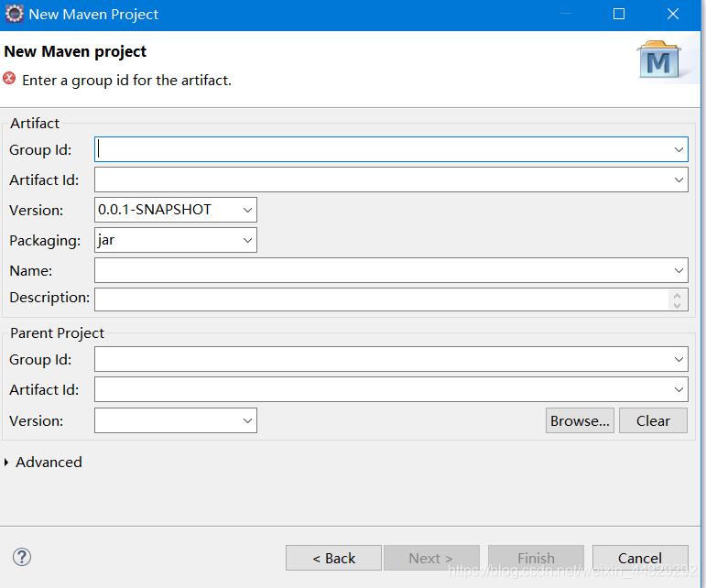Screen dimensions: 706x588
Task: Click the Description field scroll up arrow
Action: click(677, 296)
